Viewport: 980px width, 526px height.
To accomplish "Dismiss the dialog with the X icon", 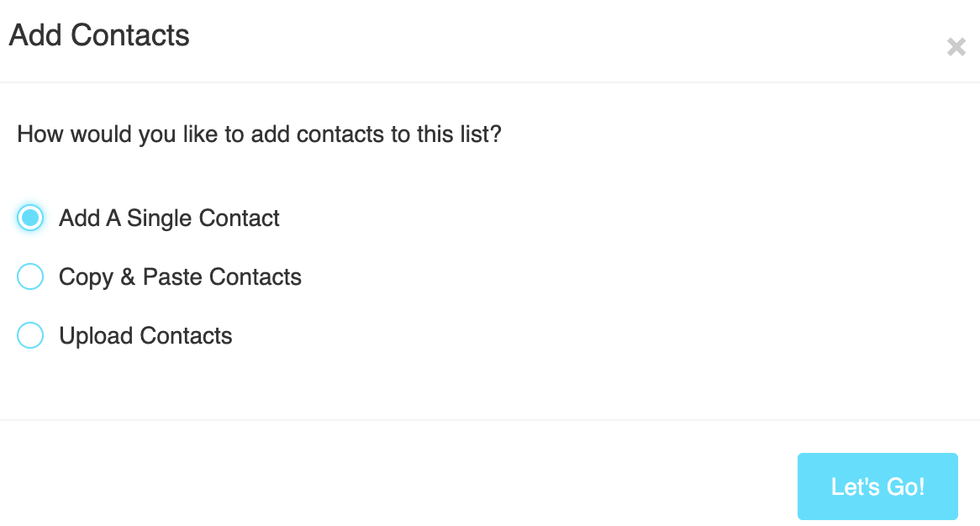I will (956, 47).
